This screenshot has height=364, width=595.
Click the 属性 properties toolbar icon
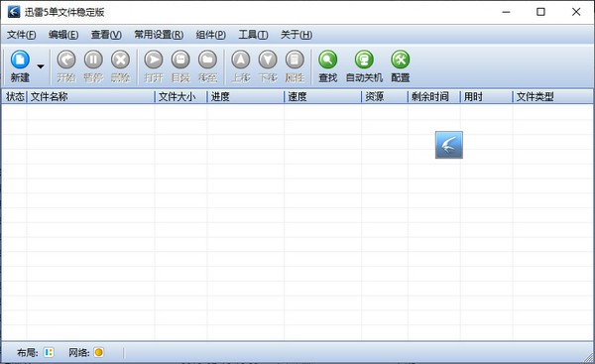tap(295, 60)
